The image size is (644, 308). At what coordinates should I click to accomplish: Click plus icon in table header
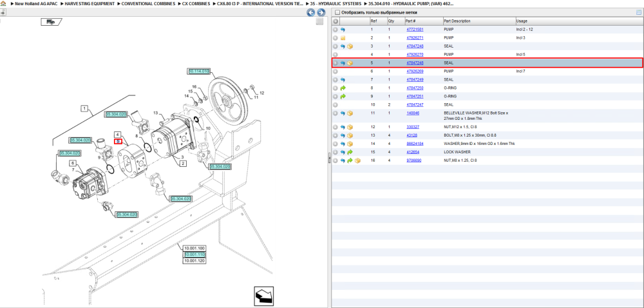(x=335, y=21)
